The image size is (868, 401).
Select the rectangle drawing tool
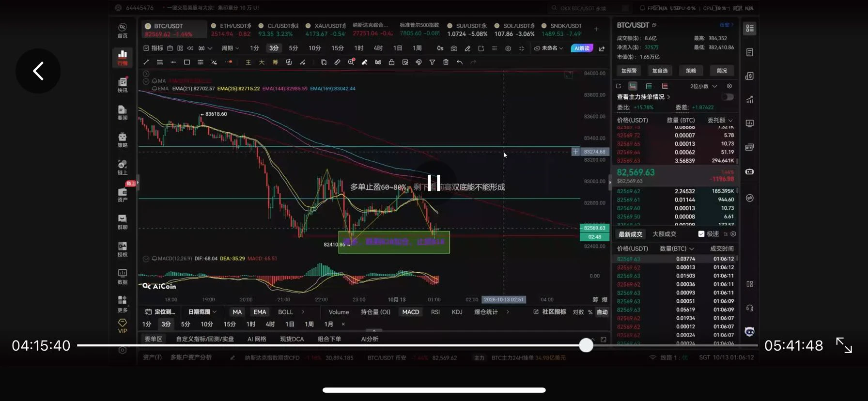[x=187, y=62]
